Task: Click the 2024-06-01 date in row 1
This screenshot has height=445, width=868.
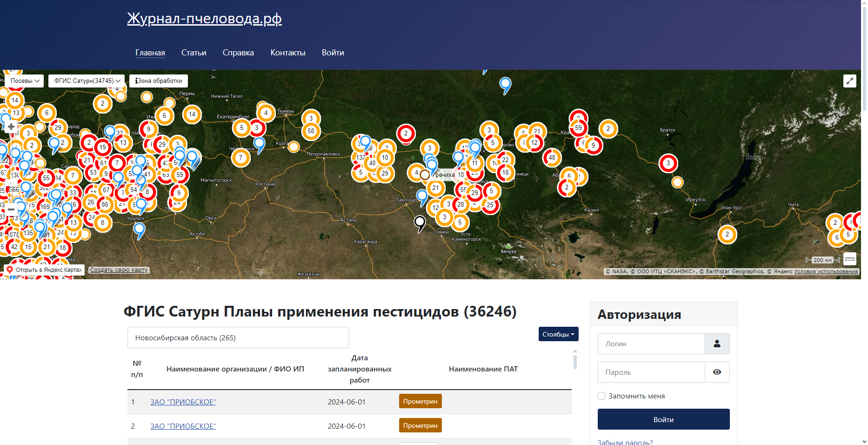Action: (x=347, y=402)
